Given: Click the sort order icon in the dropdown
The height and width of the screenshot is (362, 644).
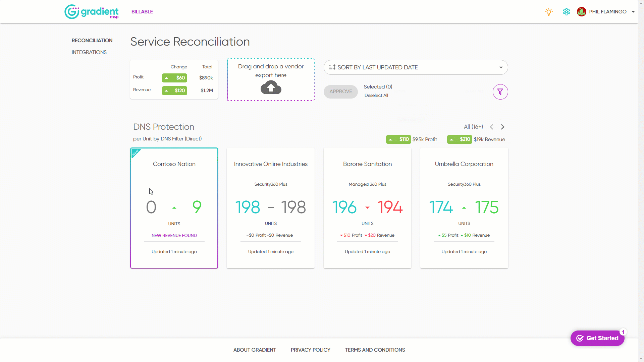Looking at the screenshot, I should click(x=332, y=67).
